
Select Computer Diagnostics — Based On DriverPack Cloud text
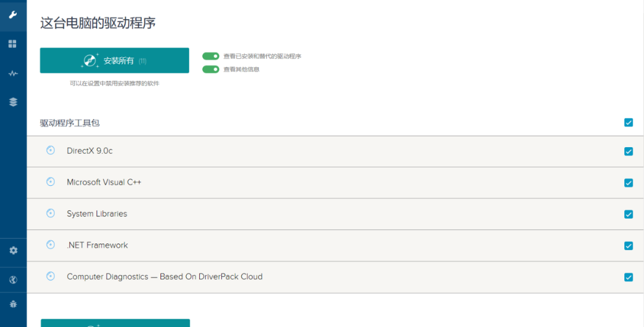[x=165, y=277]
